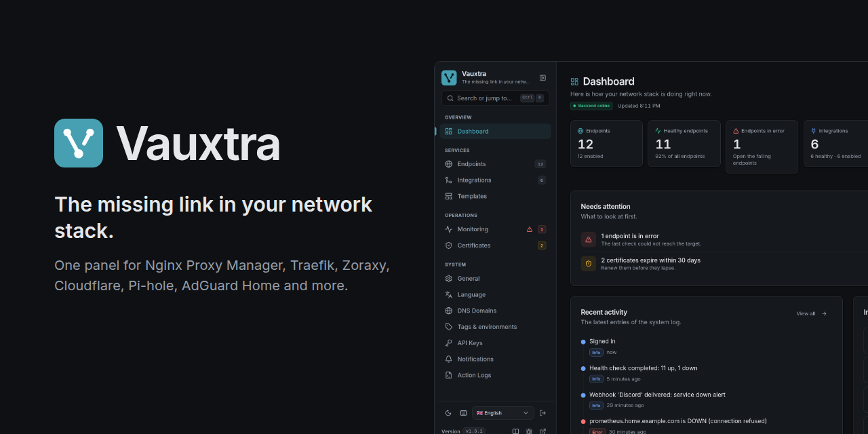The width and height of the screenshot is (868, 434).
Task: Open API Keys in the sidebar
Action: (496, 343)
